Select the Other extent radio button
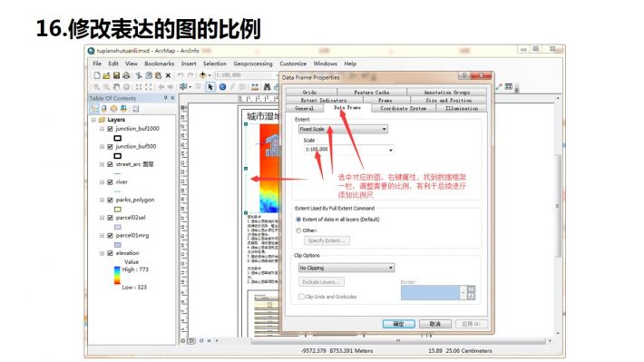The image size is (644, 362). pos(298,230)
